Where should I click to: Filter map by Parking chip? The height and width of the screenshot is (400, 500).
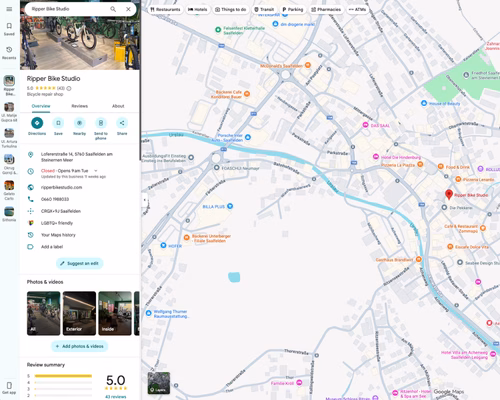[x=293, y=9]
